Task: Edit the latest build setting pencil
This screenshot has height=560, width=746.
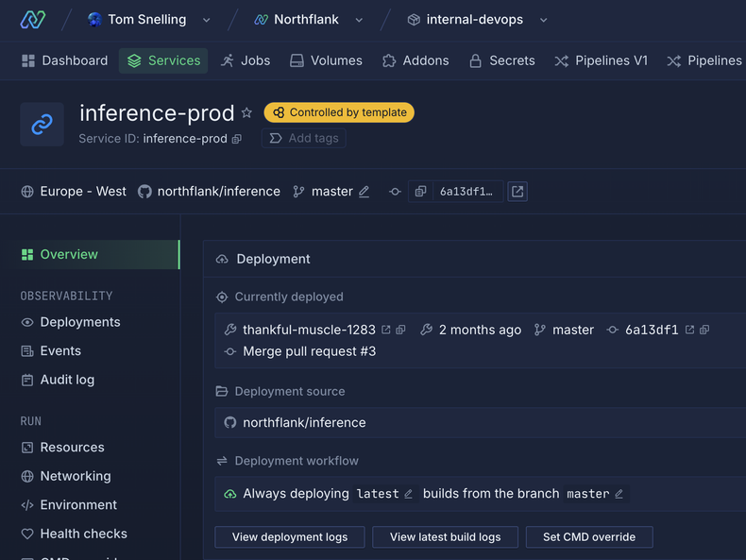Action: [409, 494]
